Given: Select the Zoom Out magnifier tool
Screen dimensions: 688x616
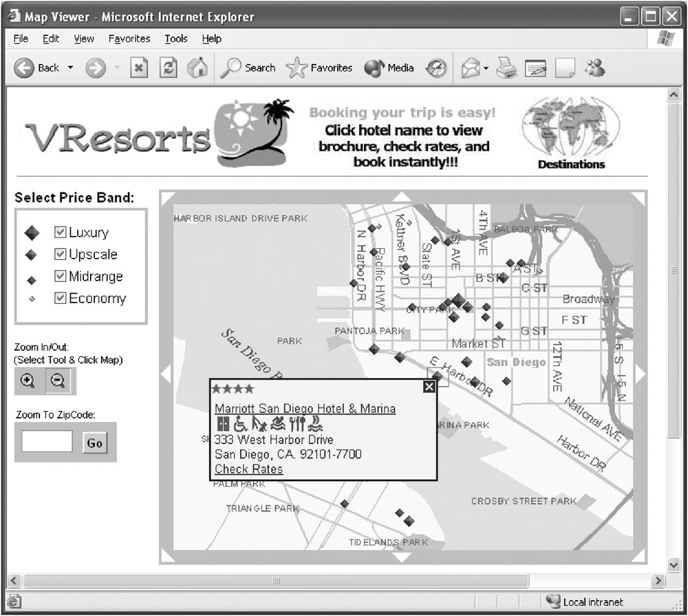Looking at the screenshot, I should click(58, 381).
